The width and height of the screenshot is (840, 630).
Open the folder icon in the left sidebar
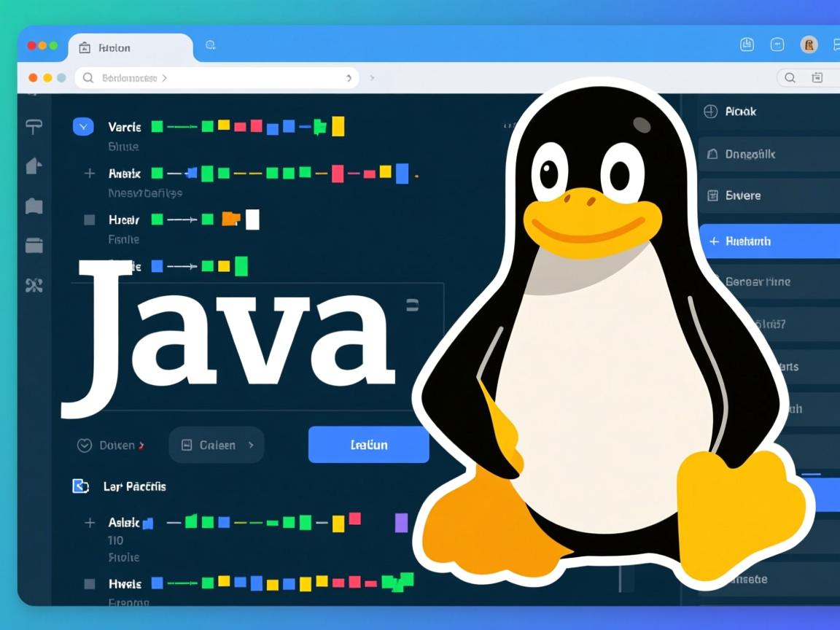pyautogui.click(x=33, y=206)
